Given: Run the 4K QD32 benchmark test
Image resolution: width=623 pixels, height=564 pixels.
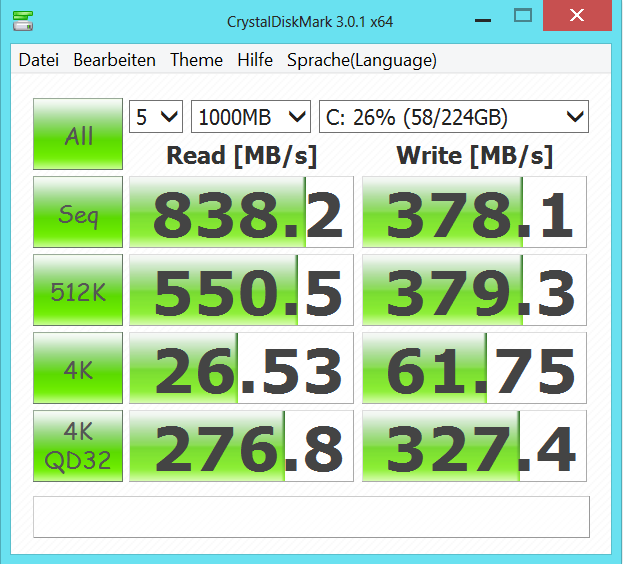Looking at the screenshot, I should pyautogui.click(x=78, y=446).
